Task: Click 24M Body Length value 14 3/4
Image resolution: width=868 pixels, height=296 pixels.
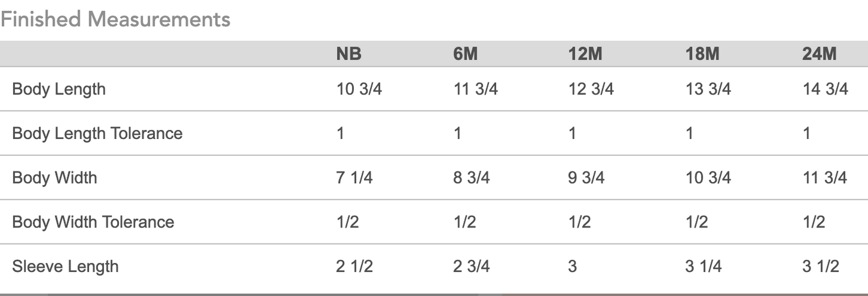Action: click(825, 89)
